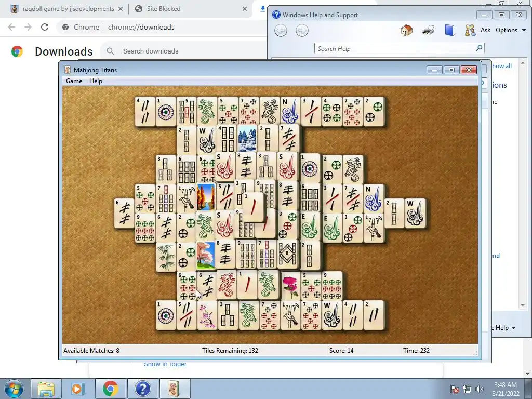The width and height of the screenshot is (532, 399).
Task: Click the Search Help input box
Action: (395, 48)
